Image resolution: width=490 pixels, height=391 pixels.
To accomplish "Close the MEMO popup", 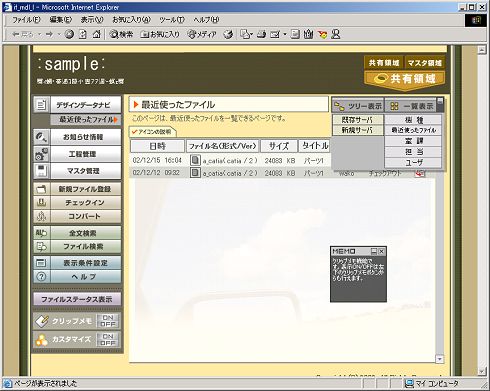I will 382,251.
